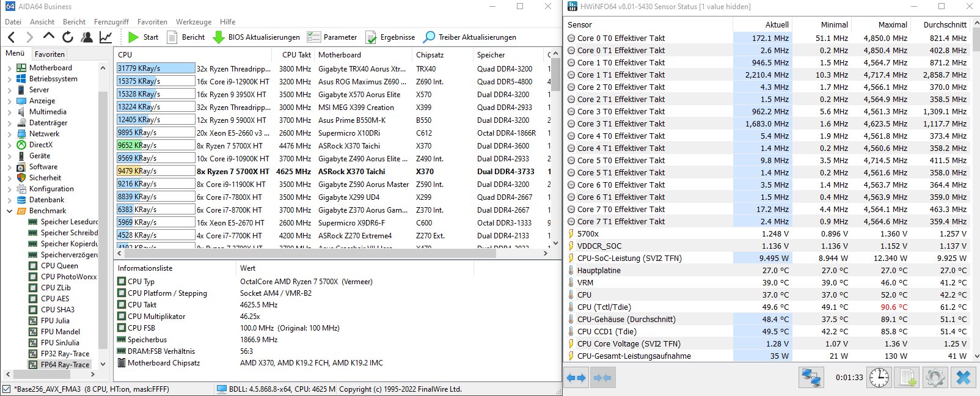
Task: Open the Hilfe menu
Action: point(227,21)
